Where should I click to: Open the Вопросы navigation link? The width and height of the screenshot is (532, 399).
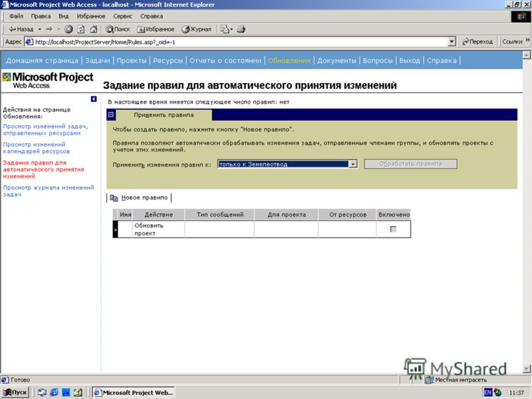click(x=378, y=61)
